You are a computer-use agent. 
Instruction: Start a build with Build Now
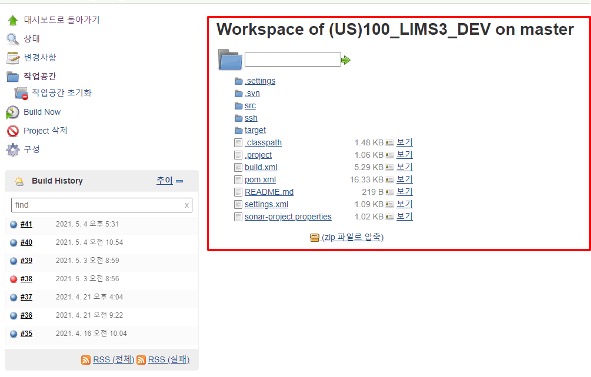point(42,112)
